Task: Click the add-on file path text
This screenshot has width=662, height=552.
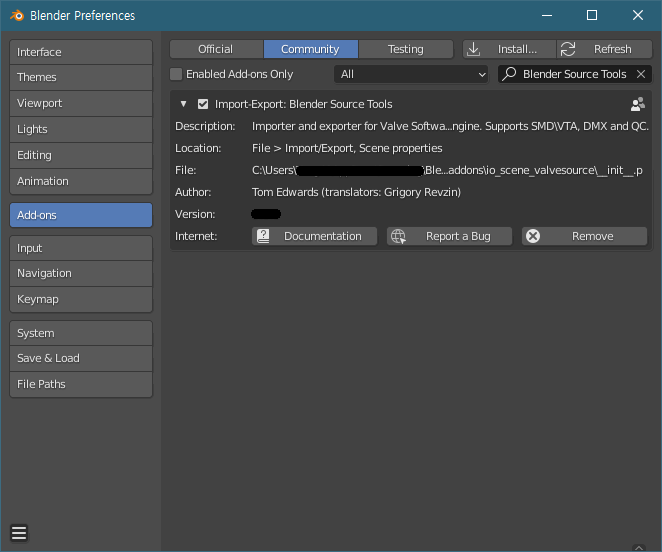Action: pos(447,170)
